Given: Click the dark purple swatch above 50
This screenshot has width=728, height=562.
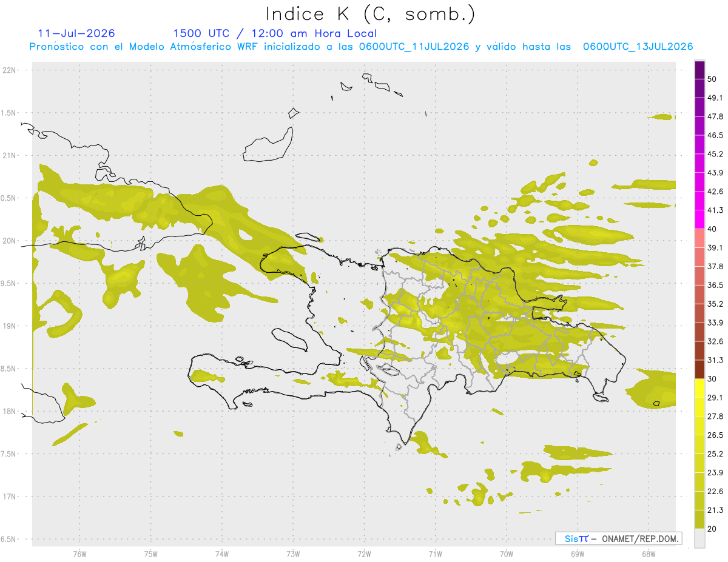Looking at the screenshot, I should tap(699, 70).
